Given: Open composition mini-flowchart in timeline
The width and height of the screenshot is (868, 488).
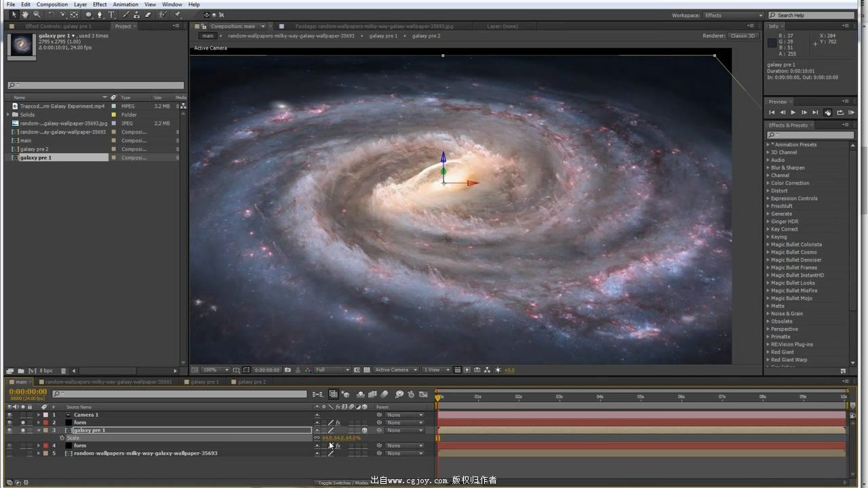Looking at the screenshot, I should click(x=317, y=394).
